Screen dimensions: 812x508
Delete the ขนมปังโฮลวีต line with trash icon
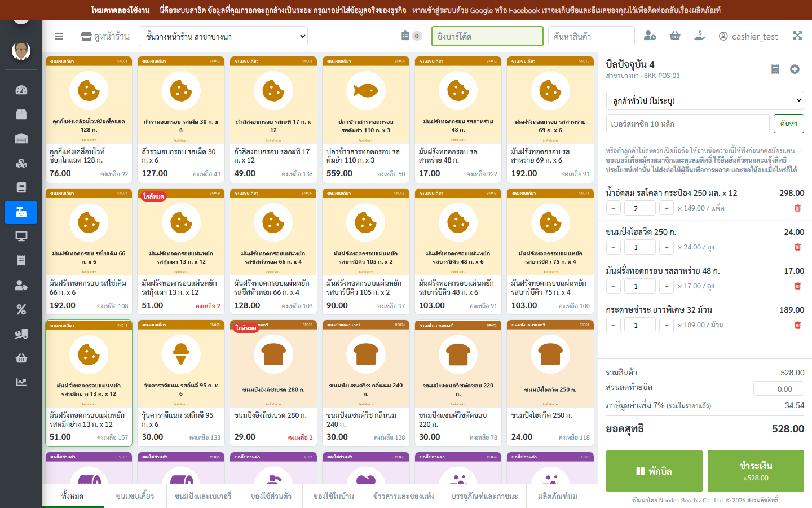tap(797, 247)
